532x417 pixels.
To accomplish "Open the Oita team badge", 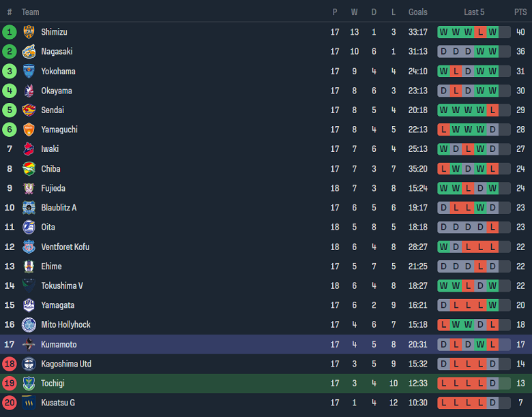I will click(29, 227).
